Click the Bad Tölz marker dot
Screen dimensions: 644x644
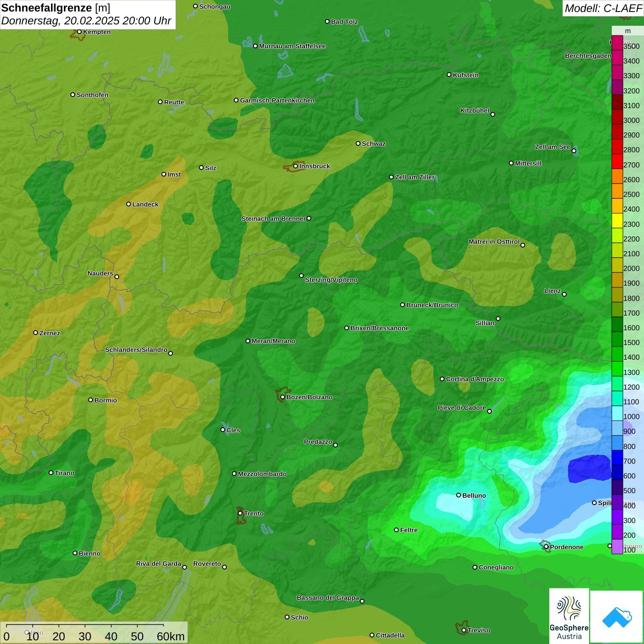click(327, 22)
